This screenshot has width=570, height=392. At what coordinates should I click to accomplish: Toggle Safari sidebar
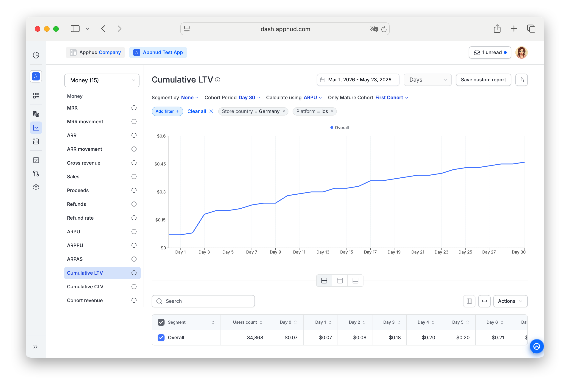(x=75, y=29)
